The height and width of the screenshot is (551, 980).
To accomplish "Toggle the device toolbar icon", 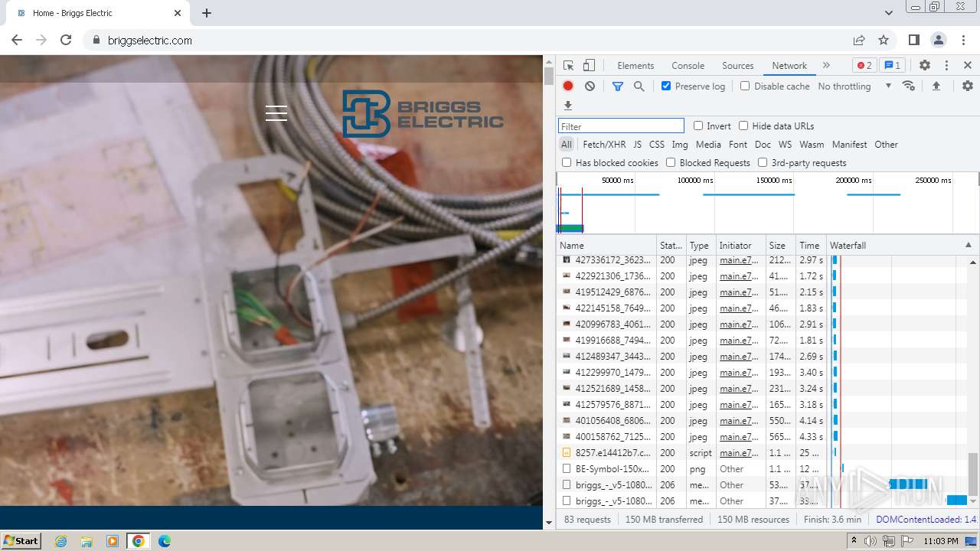I will 589,66.
